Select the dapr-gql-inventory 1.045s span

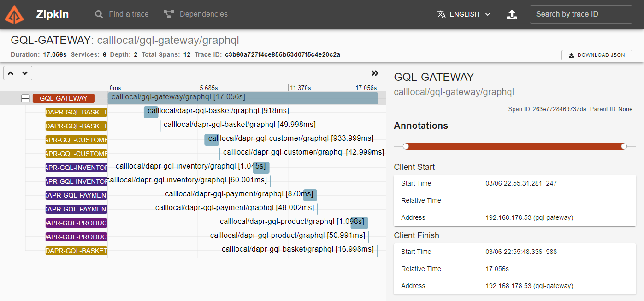(x=261, y=168)
